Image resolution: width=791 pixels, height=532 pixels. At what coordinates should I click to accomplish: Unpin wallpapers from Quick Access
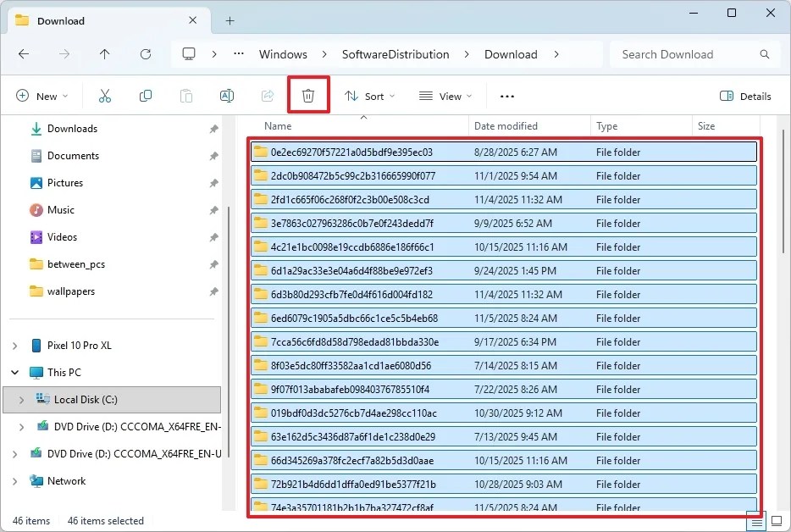pyautogui.click(x=214, y=291)
